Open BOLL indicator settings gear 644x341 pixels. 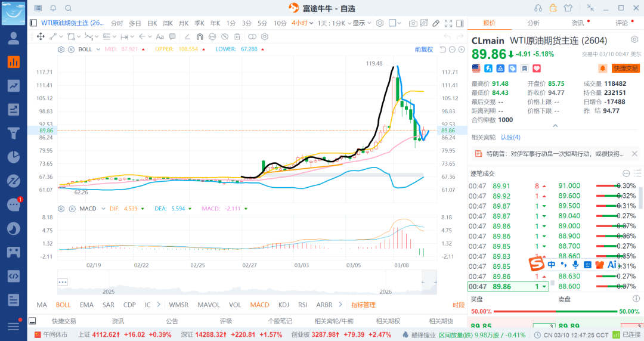pos(61,49)
